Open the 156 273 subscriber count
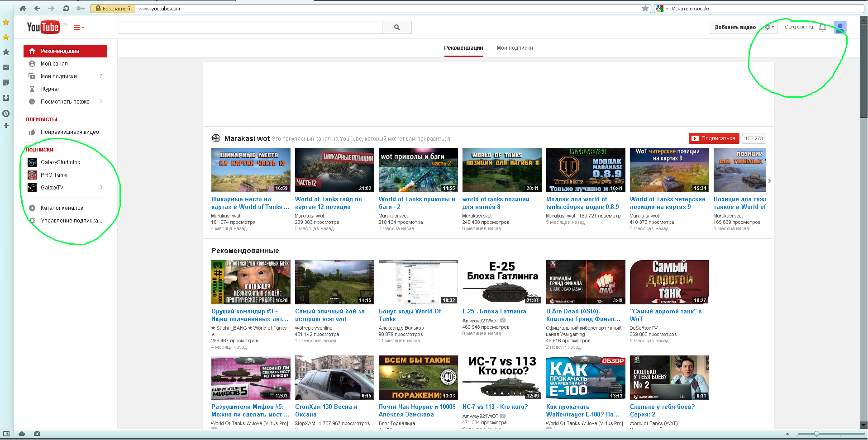 pos(754,138)
